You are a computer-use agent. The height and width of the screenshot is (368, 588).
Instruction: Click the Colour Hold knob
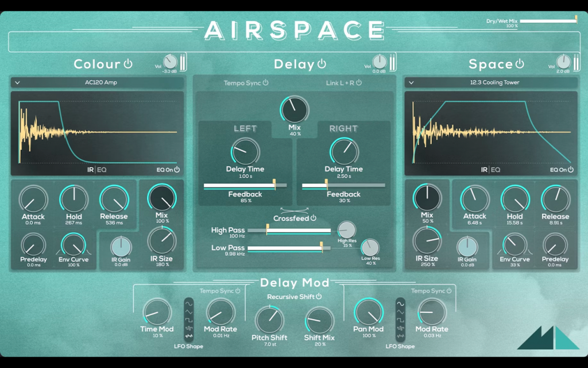coord(74,200)
